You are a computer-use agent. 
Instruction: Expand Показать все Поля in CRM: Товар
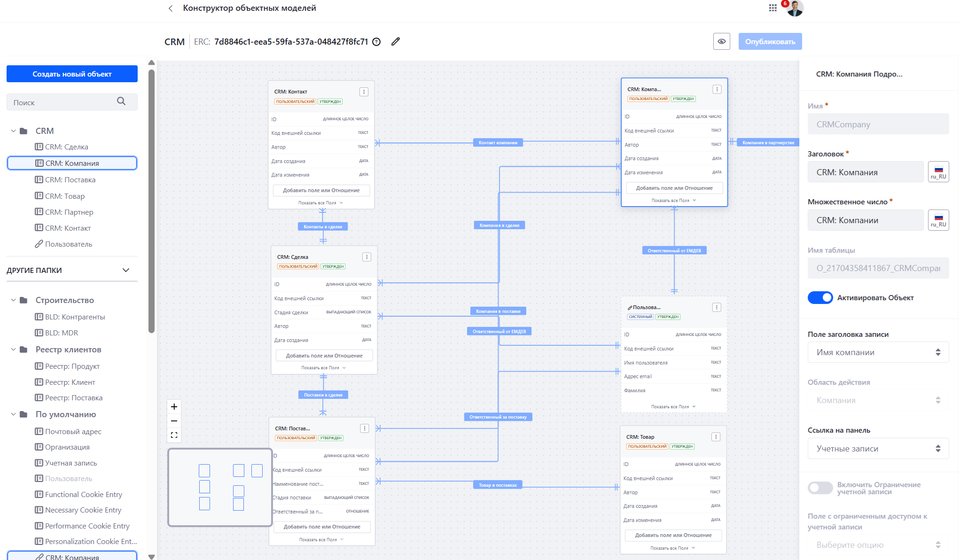click(x=673, y=548)
